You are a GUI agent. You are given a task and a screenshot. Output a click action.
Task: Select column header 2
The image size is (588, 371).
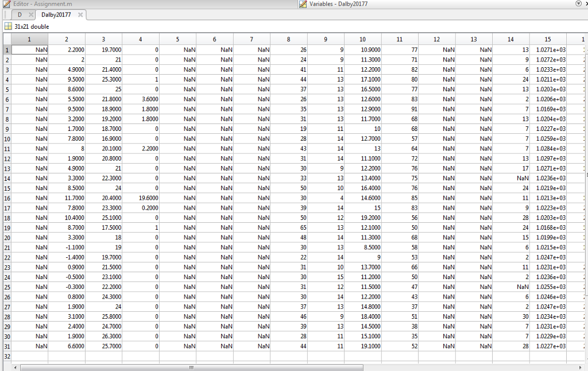click(67, 39)
